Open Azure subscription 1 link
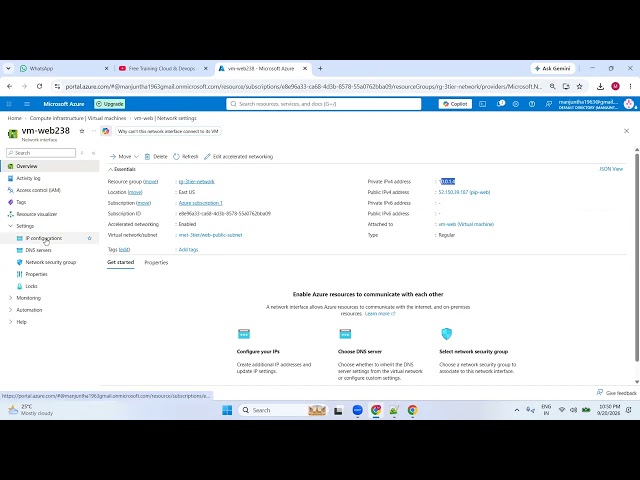 (x=200, y=203)
